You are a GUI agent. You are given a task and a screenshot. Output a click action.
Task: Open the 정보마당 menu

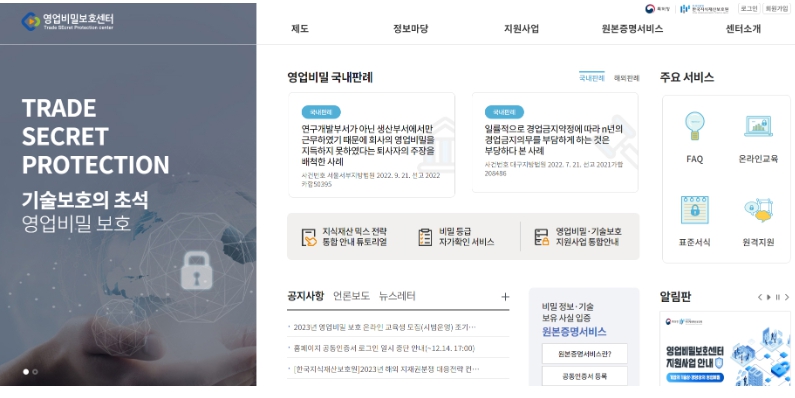point(411,29)
